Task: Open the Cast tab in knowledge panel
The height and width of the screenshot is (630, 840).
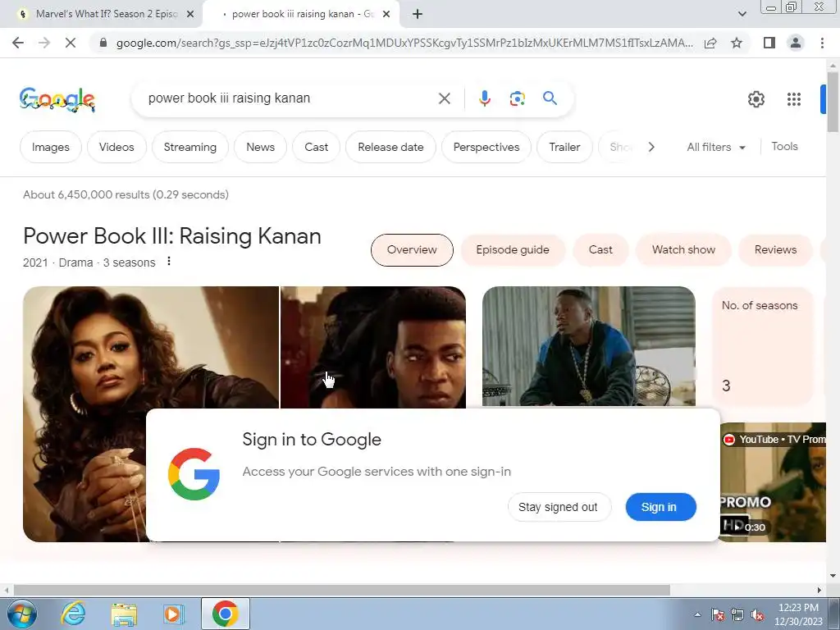Action: 600,250
